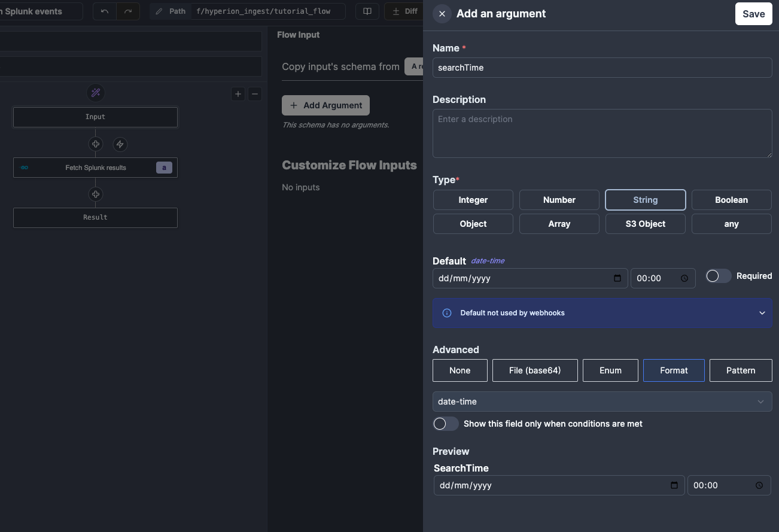Open the date-time format dropdown
Viewport: 779px width, 532px height.
[x=602, y=402]
